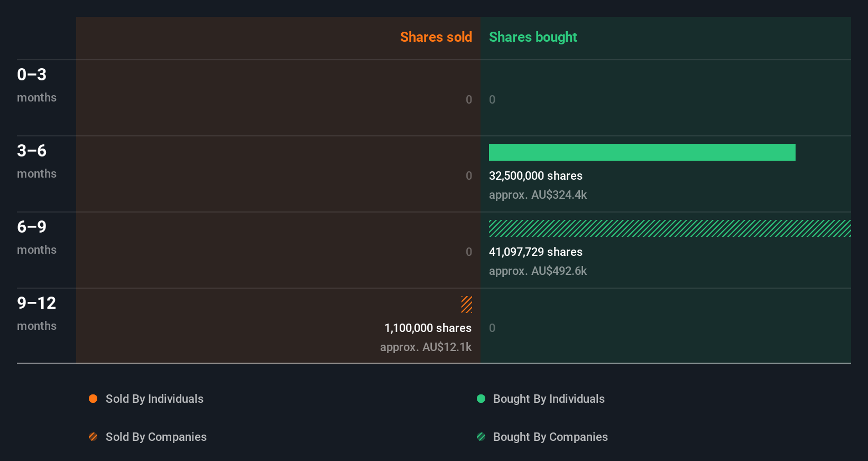The height and width of the screenshot is (461, 868).
Task: Select the solid green 3–6 months bought bar
Action: [642, 152]
